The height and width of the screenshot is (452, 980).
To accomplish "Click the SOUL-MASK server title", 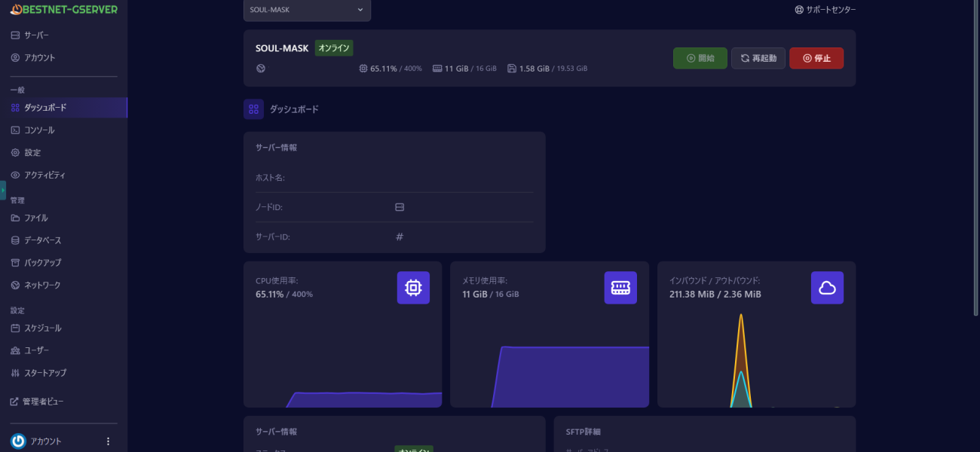I will [282, 48].
